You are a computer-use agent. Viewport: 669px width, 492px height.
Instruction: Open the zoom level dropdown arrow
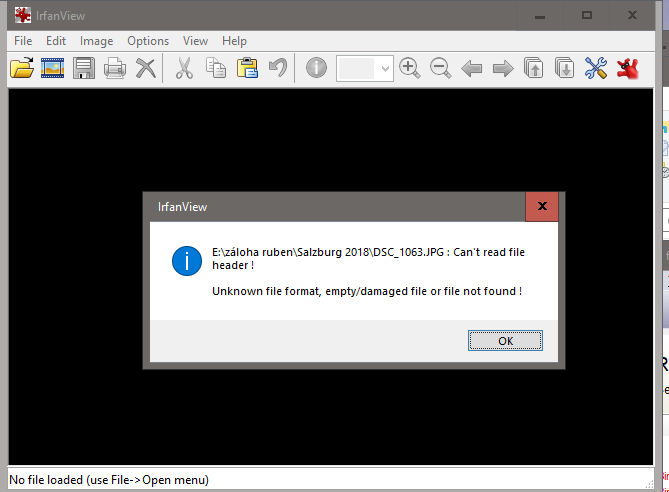385,68
